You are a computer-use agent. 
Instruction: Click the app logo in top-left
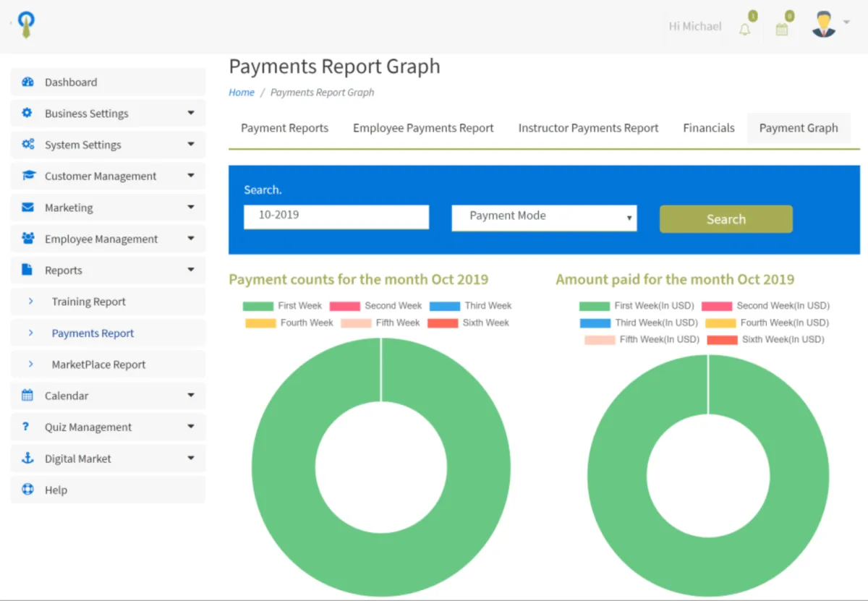pos(27,25)
